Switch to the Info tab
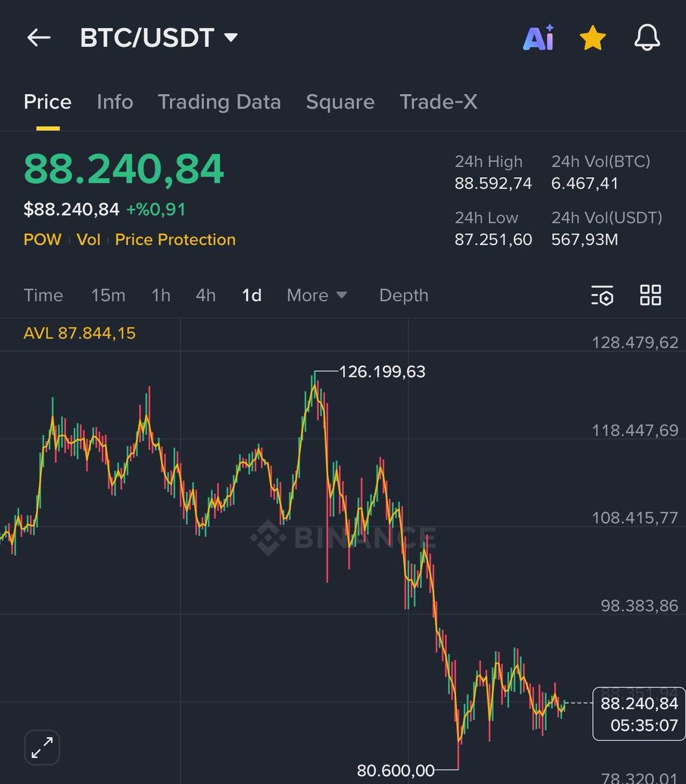This screenshot has width=686, height=784. [114, 102]
